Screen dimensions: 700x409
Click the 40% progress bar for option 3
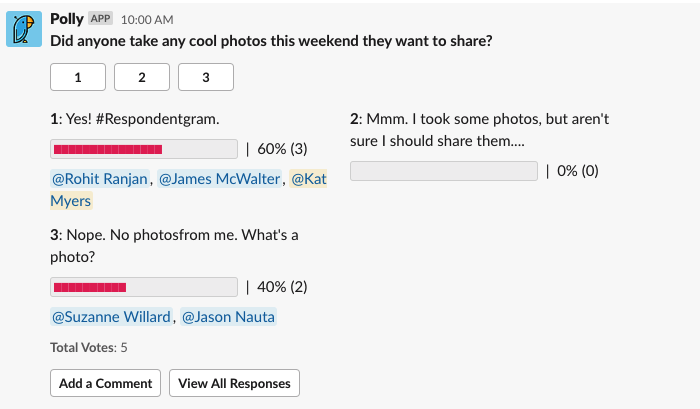click(x=144, y=287)
